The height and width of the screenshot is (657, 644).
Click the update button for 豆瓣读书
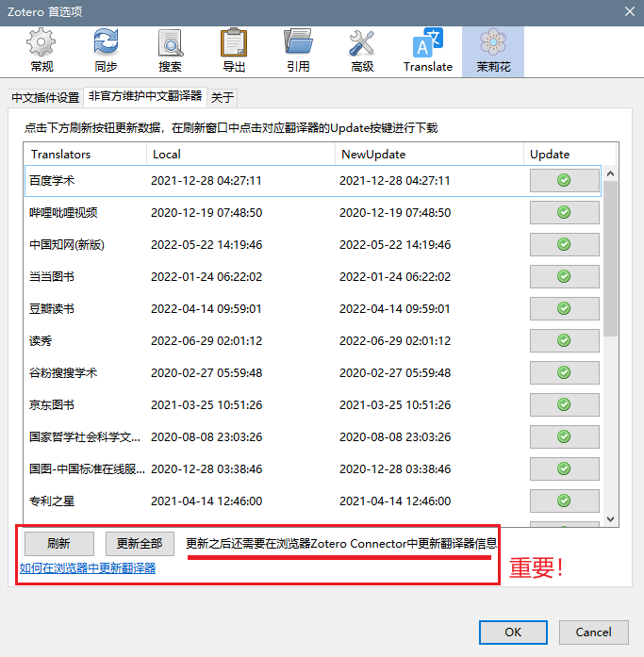[564, 308]
